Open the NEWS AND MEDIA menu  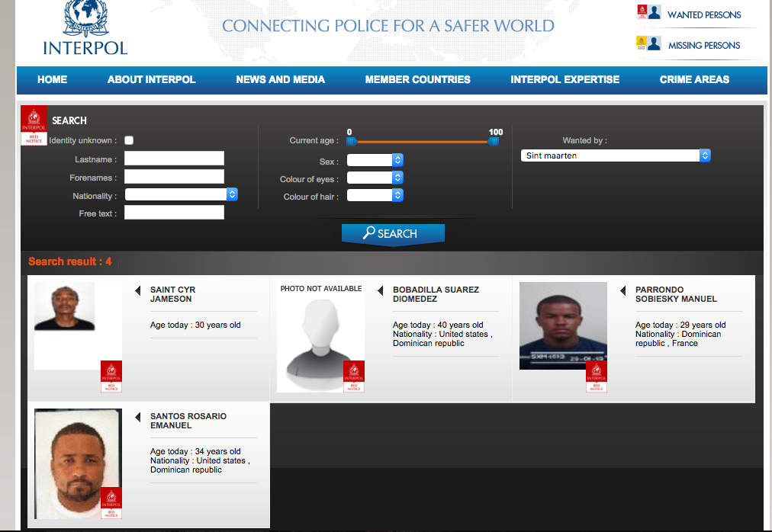click(x=280, y=80)
